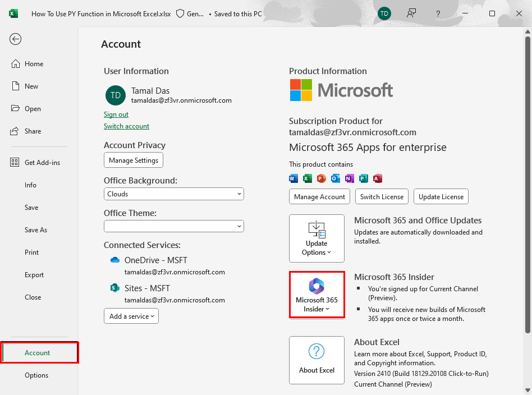
Task: Open the TD account avatar in title bar
Action: point(384,13)
